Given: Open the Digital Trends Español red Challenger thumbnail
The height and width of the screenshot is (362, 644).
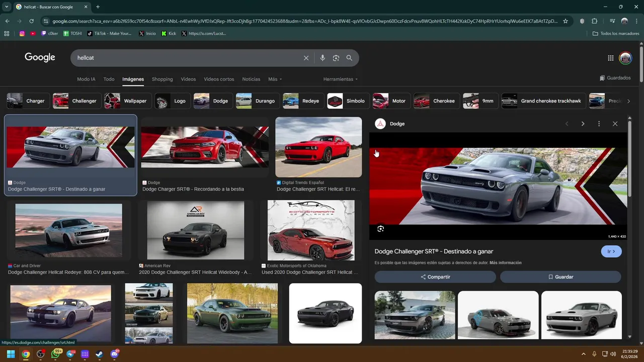Looking at the screenshot, I should [x=318, y=147].
